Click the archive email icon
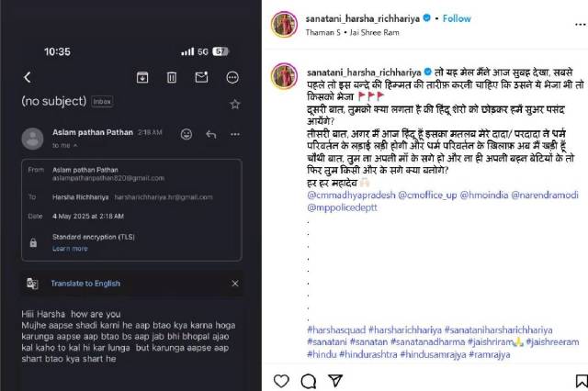The height and width of the screenshot is (391, 588). point(142,77)
